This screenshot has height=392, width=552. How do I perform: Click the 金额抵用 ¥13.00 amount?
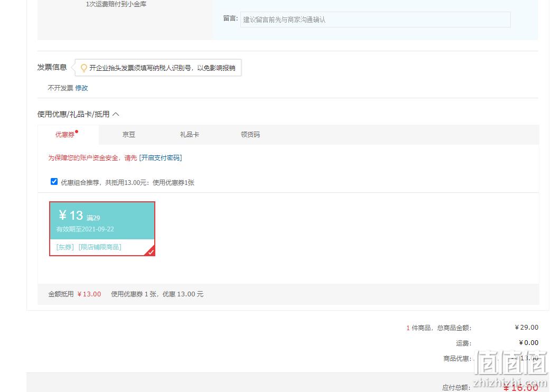point(89,294)
